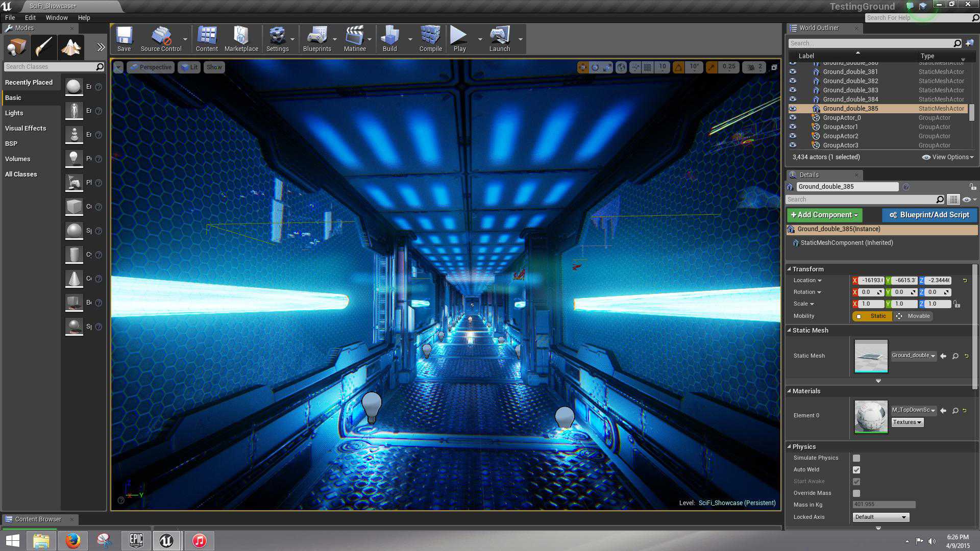Start Play in editor

pyautogui.click(x=459, y=39)
